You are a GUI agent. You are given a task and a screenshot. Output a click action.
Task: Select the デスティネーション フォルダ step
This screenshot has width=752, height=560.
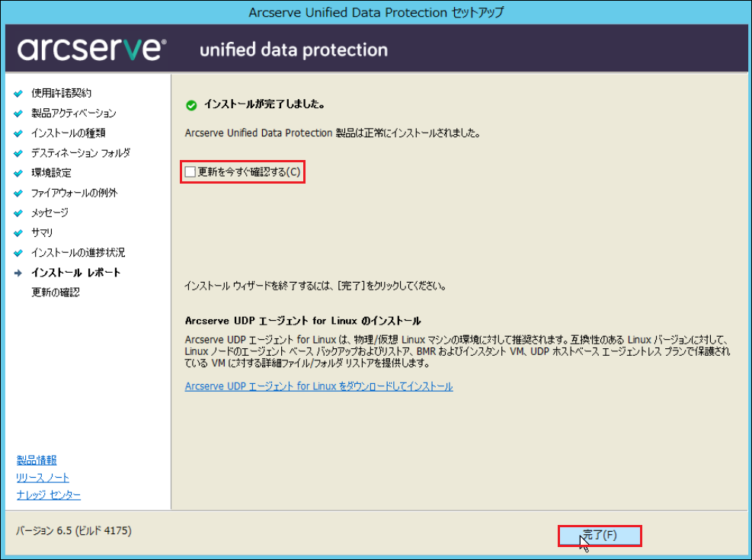point(81,153)
